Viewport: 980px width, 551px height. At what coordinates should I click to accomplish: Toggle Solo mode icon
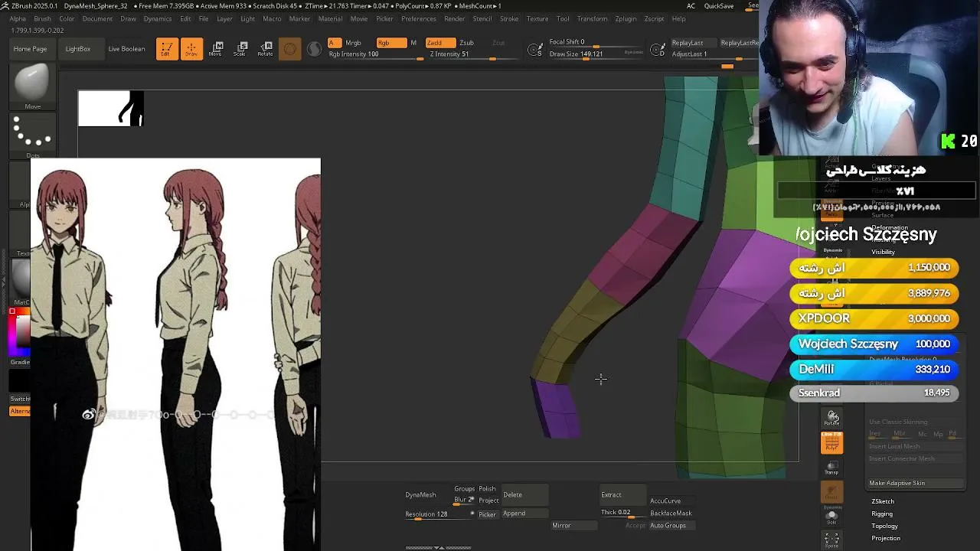831,517
